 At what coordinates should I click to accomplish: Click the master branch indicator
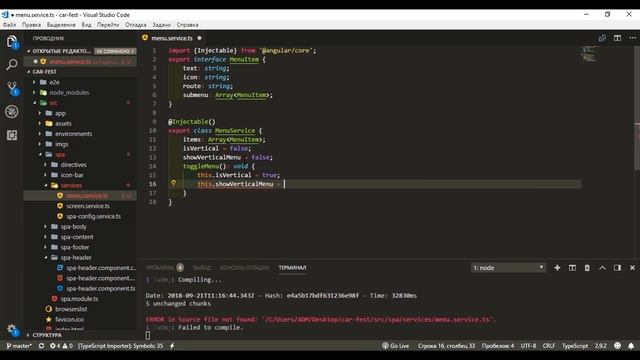click(x=19, y=346)
